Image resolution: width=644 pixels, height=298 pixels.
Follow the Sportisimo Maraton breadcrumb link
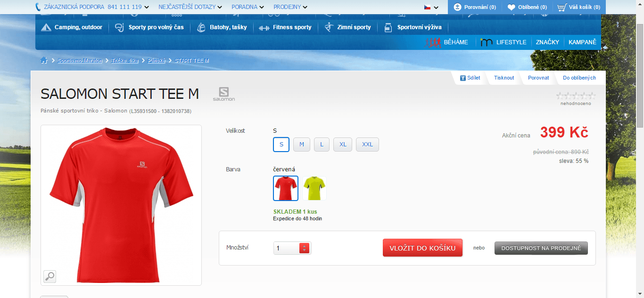coord(80,61)
